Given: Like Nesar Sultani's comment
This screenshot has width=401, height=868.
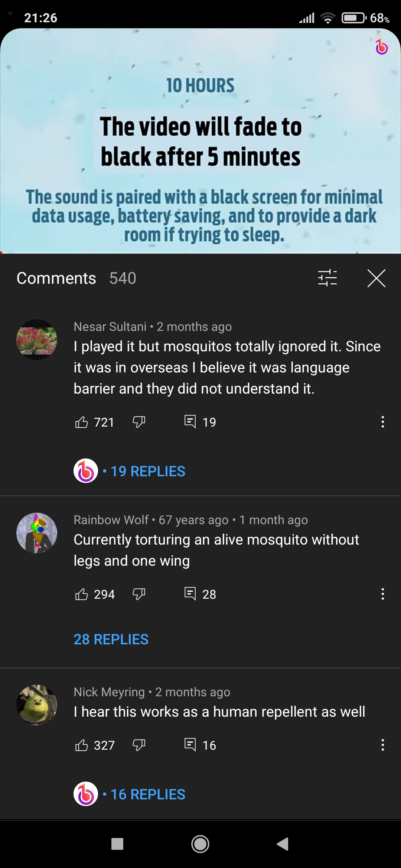Looking at the screenshot, I should [x=82, y=422].
